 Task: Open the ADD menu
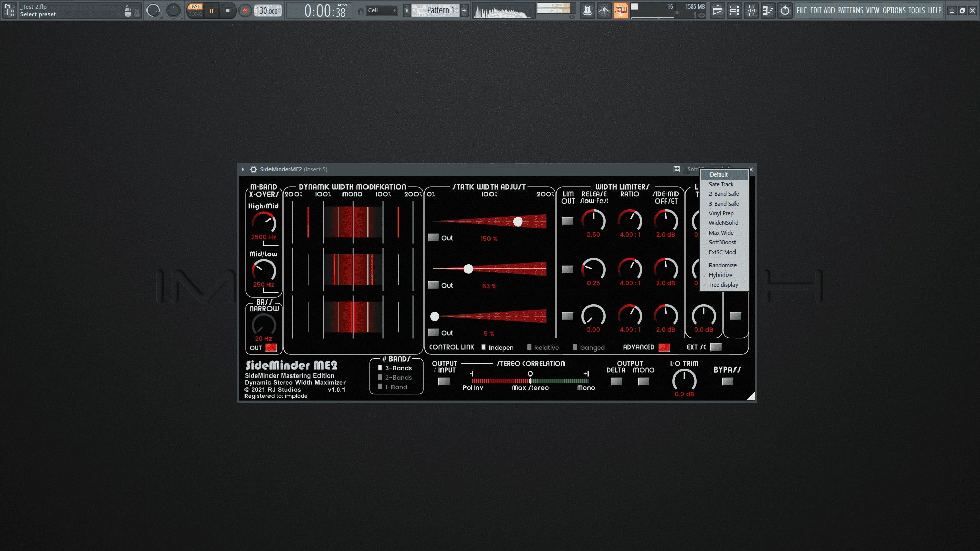(829, 10)
